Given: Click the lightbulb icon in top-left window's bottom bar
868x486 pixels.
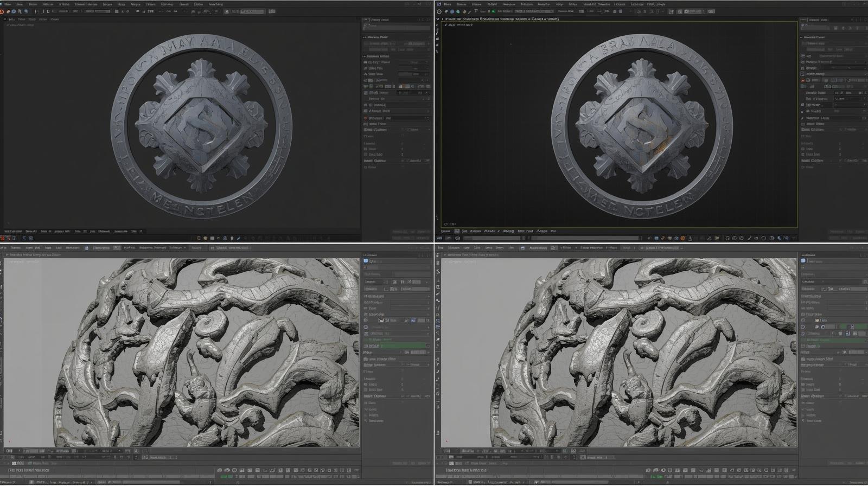Looking at the screenshot, I should [x=232, y=238].
